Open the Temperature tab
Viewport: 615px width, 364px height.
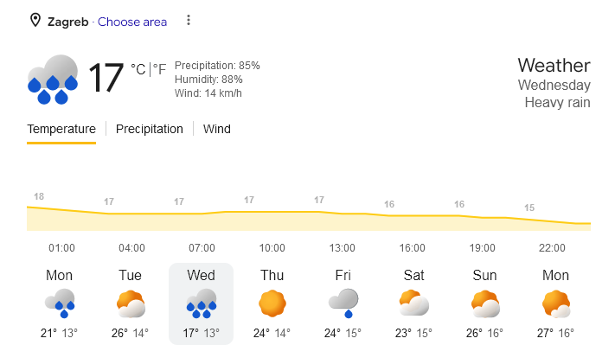tap(61, 129)
